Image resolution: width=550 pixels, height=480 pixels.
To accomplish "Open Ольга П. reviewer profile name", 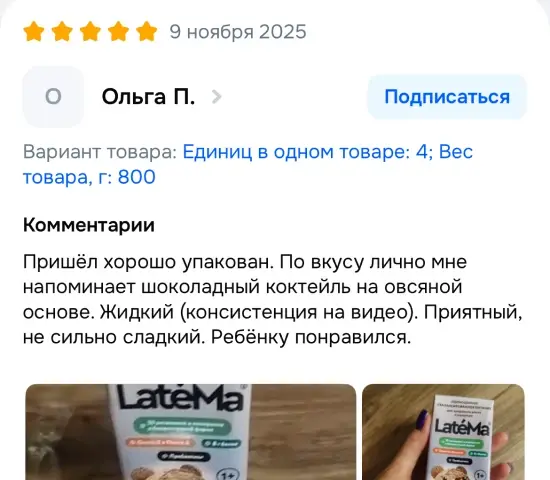I will 148,97.
